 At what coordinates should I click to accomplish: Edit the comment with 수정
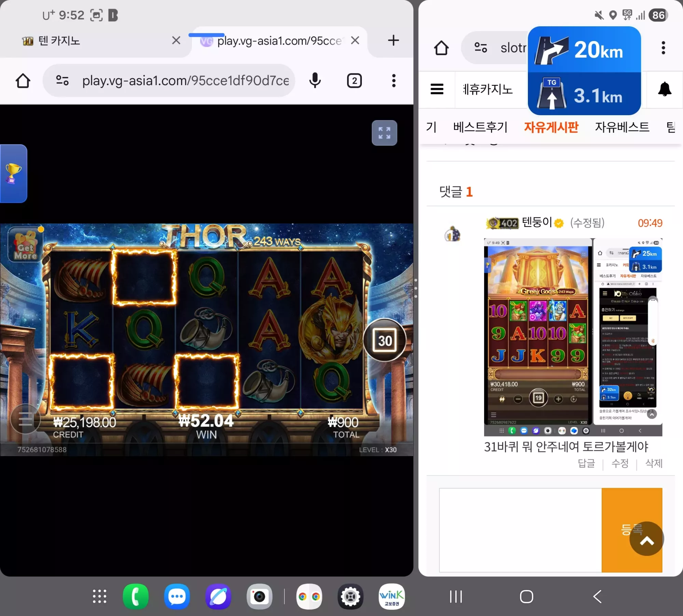pos(620,464)
